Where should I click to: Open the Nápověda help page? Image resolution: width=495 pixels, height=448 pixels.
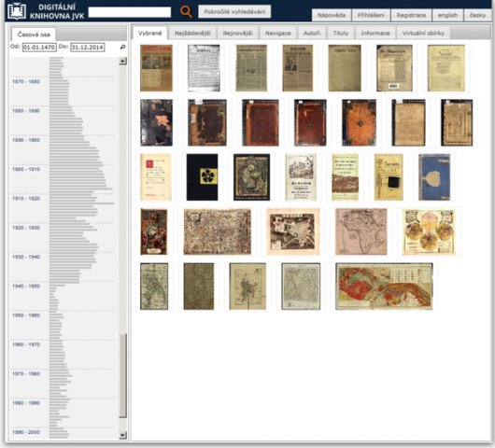click(x=332, y=15)
